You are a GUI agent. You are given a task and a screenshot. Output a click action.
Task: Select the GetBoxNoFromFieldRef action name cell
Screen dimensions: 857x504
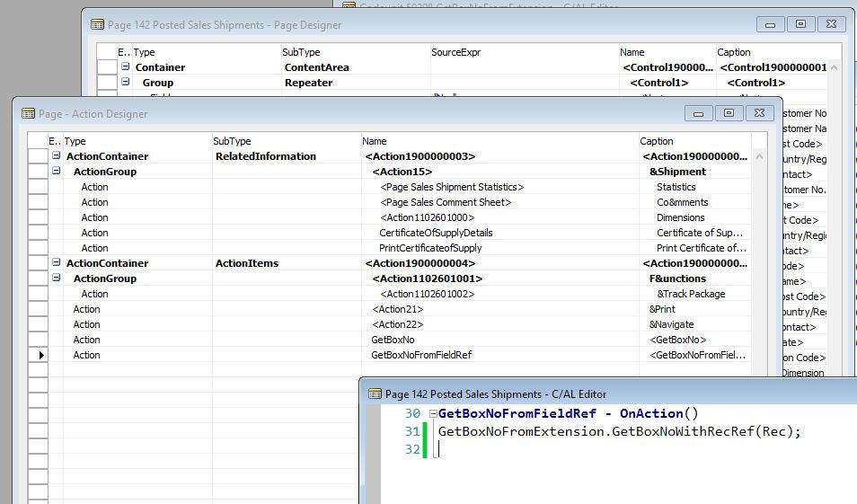(421, 355)
